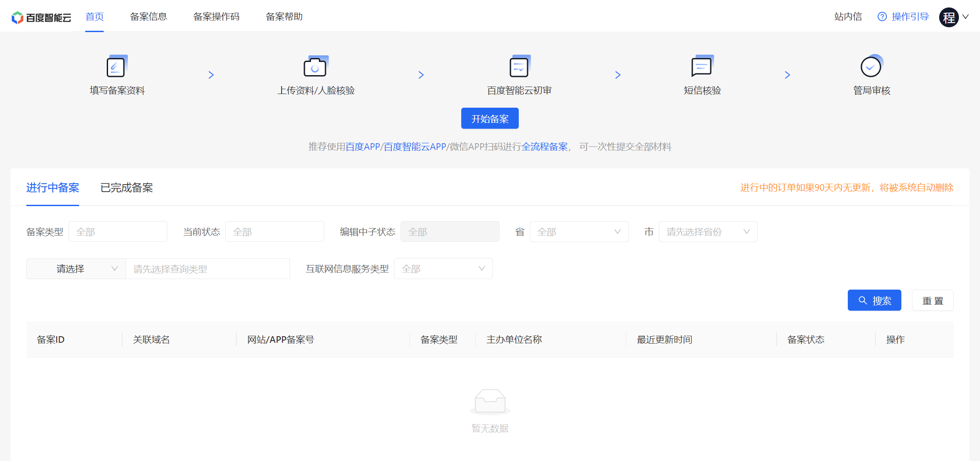Viewport: 980px width, 461px height.
Task: Open the 备案信息 menu item
Action: [x=148, y=17]
